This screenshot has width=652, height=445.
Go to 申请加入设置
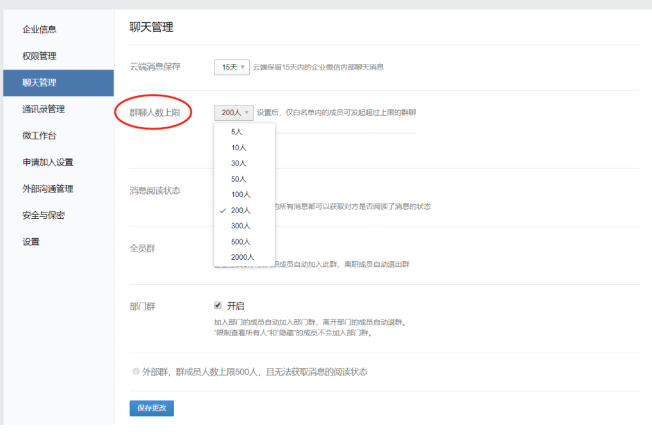[48, 162]
